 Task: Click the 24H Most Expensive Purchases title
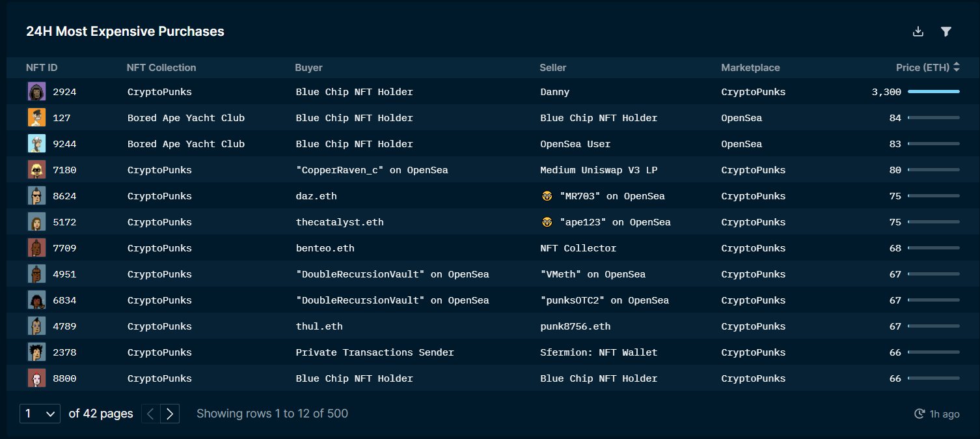[125, 31]
